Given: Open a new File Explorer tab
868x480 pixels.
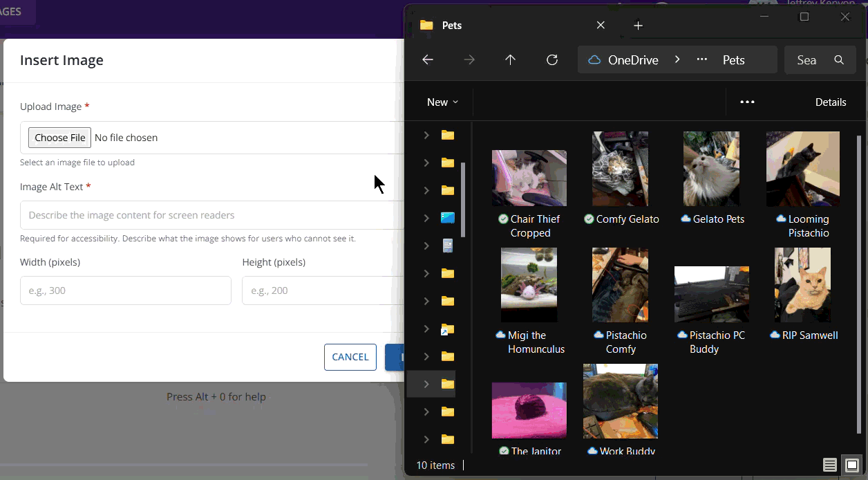Looking at the screenshot, I should pyautogui.click(x=638, y=26).
